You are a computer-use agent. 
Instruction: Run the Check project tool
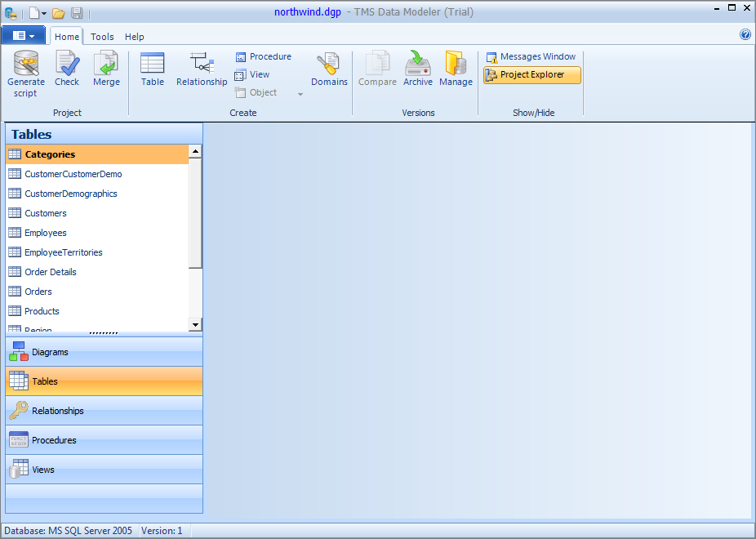pos(66,69)
